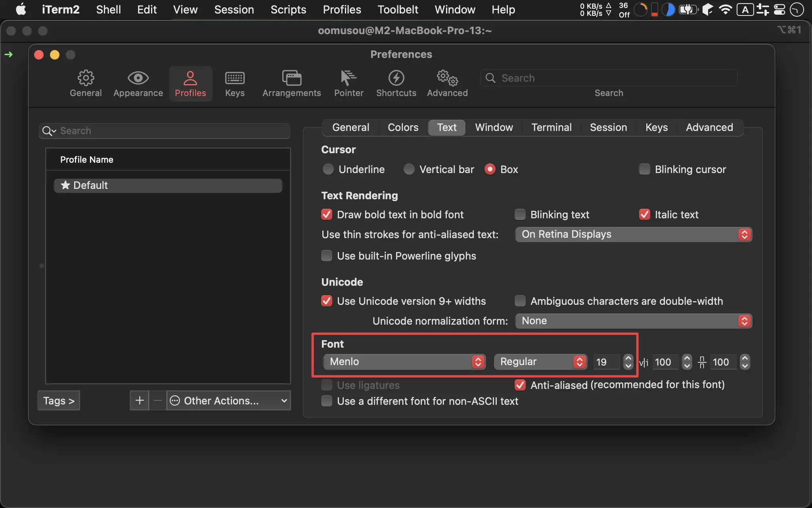Screen dimensions: 812x508
Task: Select the Default profile row
Action: click(x=168, y=185)
